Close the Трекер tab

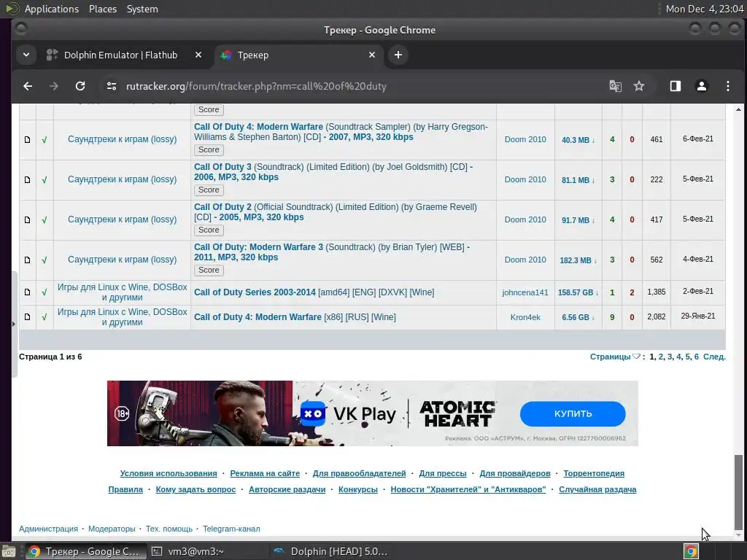pos(372,55)
